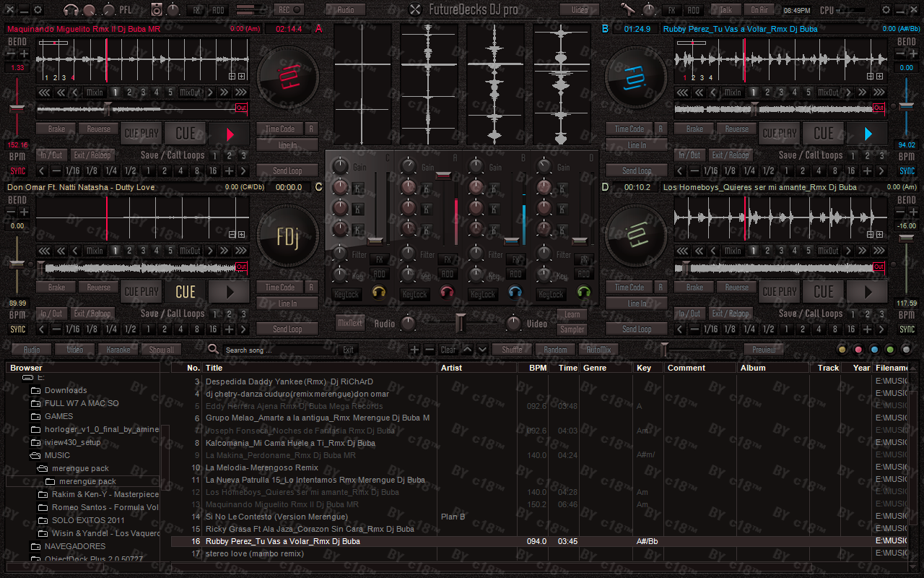Click the top Audio button beside REC

click(346, 10)
